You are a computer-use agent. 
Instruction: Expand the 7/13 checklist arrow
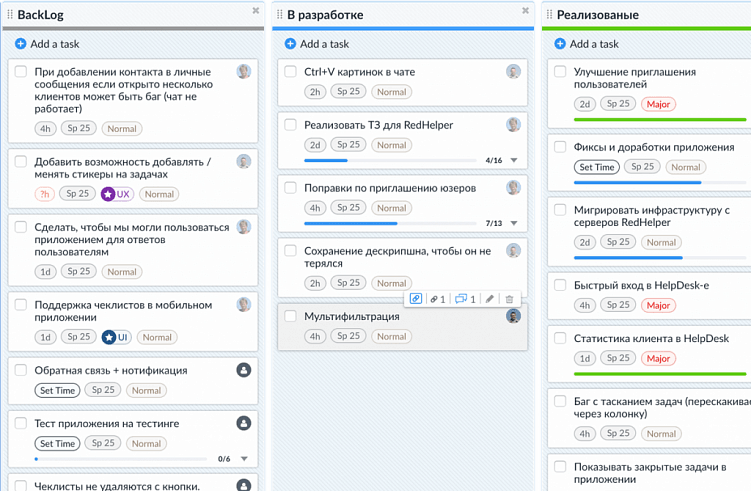pyautogui.click(x=514, y=223)
